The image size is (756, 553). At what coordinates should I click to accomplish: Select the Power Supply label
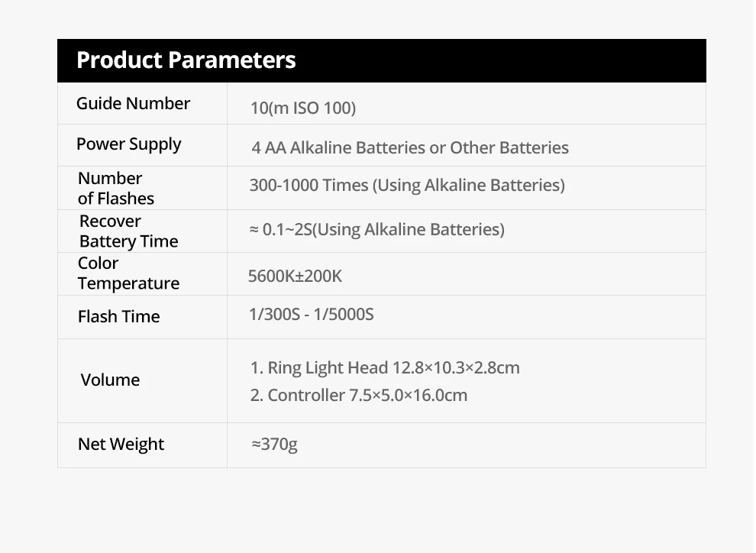129,144
